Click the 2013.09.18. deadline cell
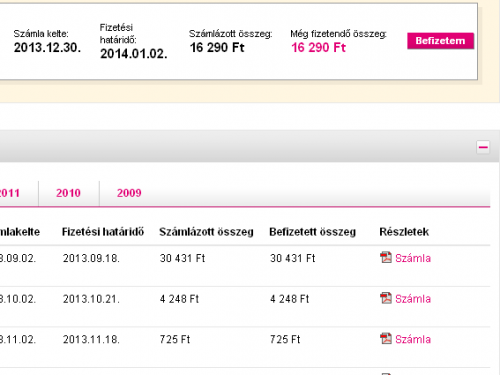 [x=91, y=258]
